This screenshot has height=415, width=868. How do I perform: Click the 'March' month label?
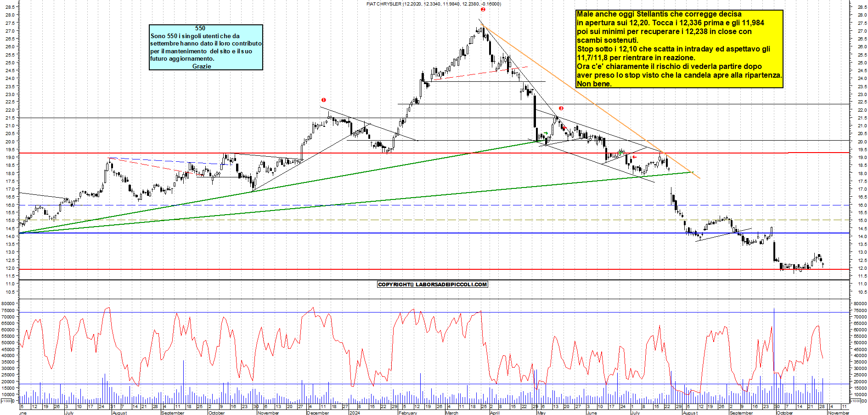tap(452, 413)
